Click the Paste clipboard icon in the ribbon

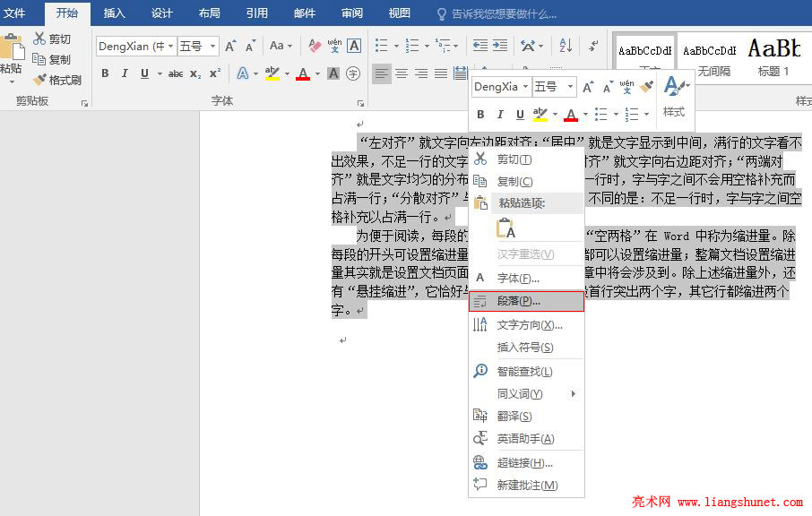coord(12,47)
